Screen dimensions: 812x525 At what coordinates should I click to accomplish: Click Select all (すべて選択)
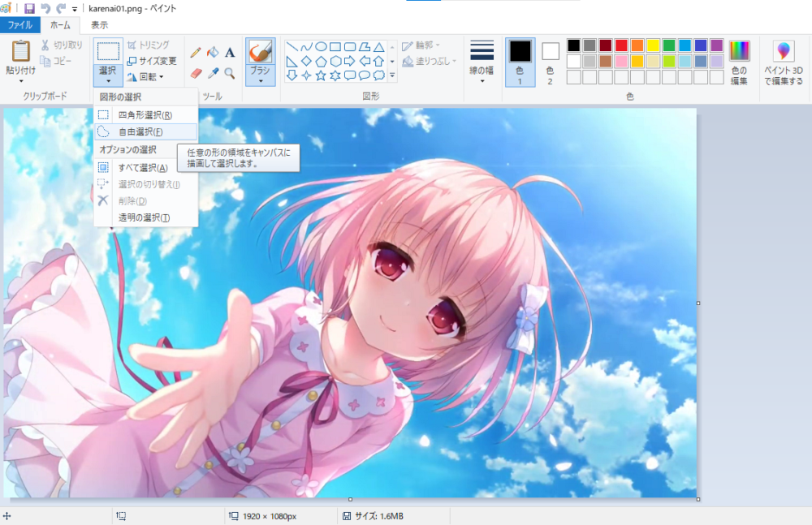[x=145, y=167]
